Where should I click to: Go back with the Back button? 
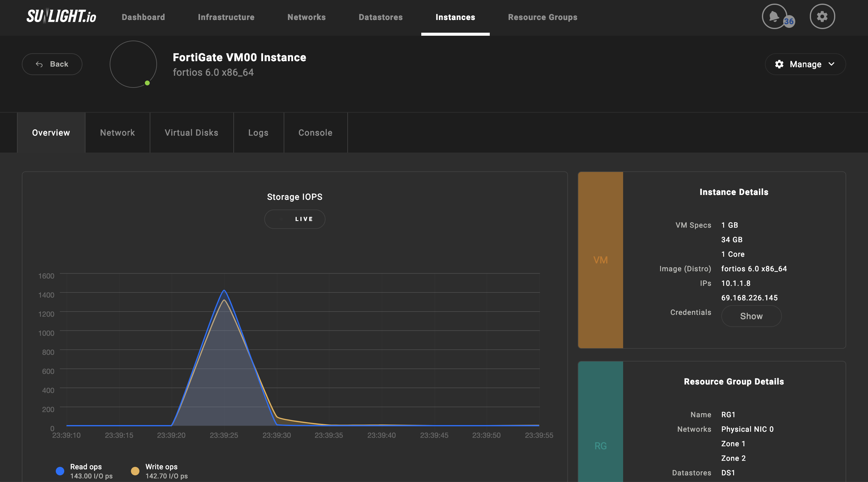click(52, 64)
